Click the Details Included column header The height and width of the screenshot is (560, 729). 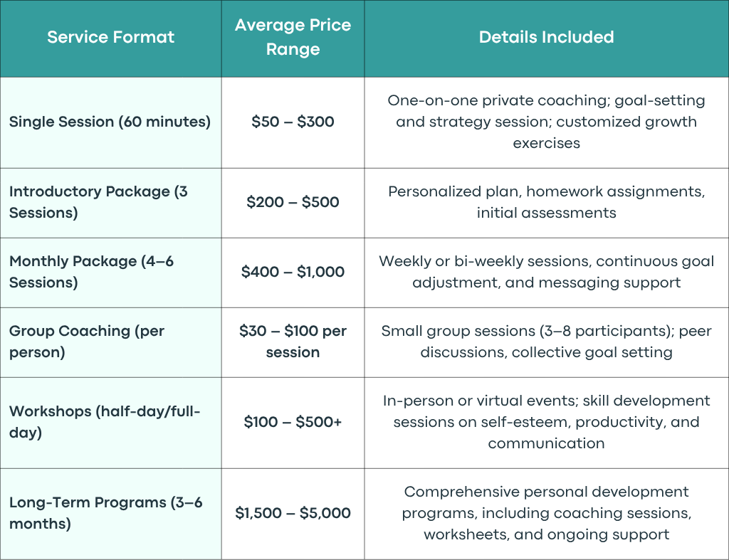pyautogui.click(x=546, y=37)
